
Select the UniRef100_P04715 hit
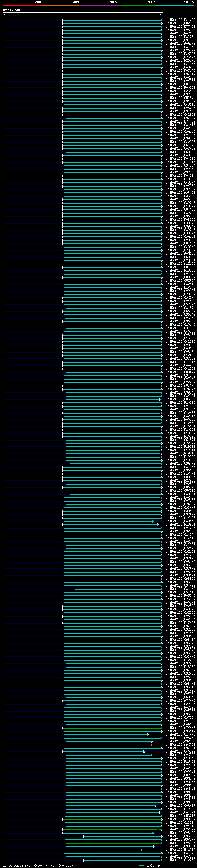pyautogui.click(x=180, y=159)
